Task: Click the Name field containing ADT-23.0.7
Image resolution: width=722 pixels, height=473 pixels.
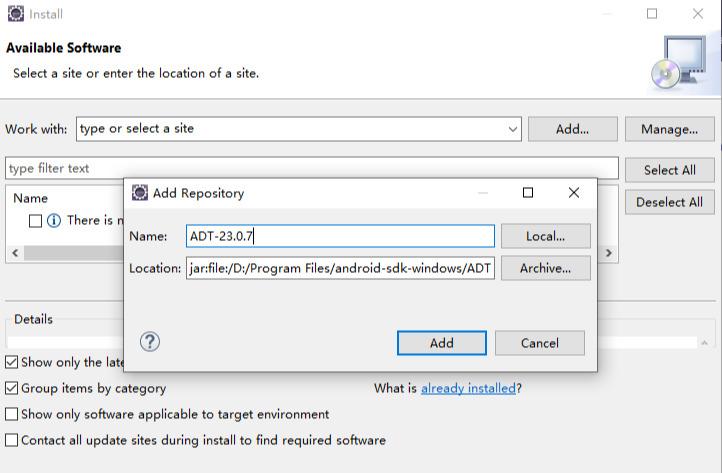Action: click(340, 236)
